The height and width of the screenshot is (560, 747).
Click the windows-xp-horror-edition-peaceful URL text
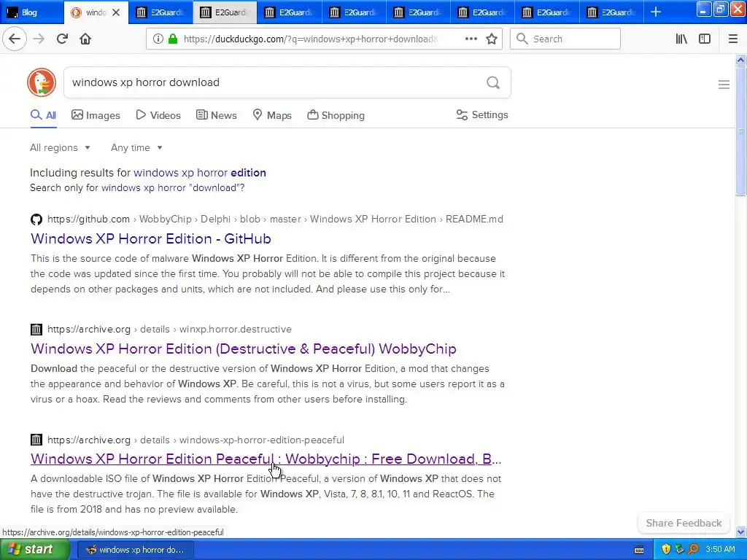pos(262,440)
